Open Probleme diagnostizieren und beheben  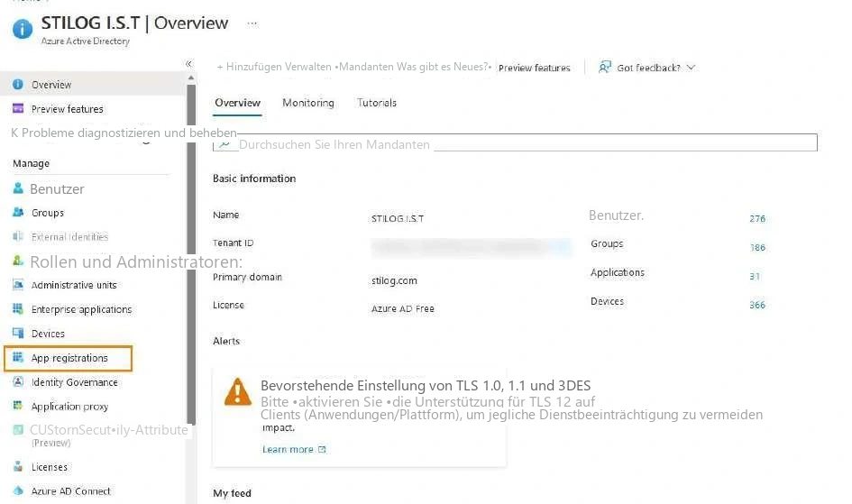click(124, 133)
